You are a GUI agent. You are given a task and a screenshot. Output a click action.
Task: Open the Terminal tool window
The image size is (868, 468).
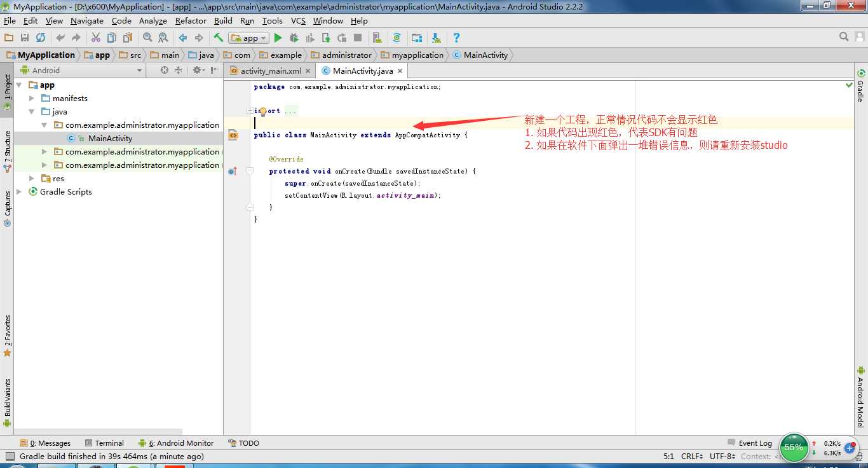tap(104, 443)
